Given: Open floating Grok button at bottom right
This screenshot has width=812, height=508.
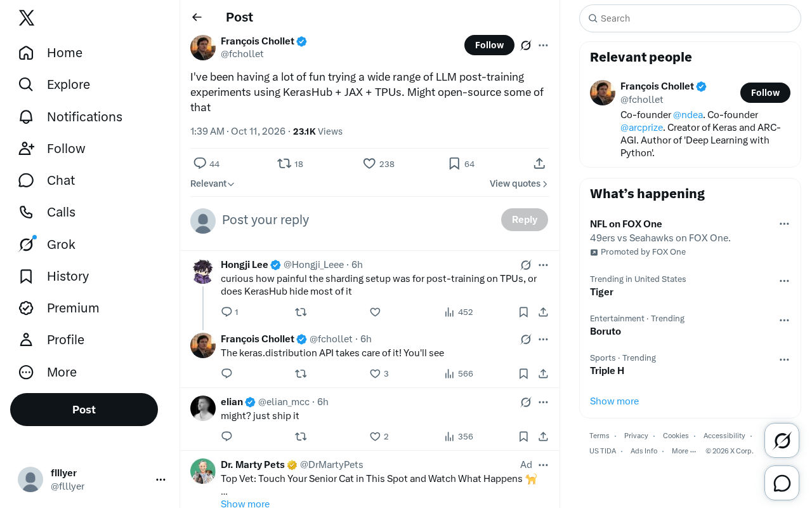Looking at the screenshot, I should coord(782,440).
